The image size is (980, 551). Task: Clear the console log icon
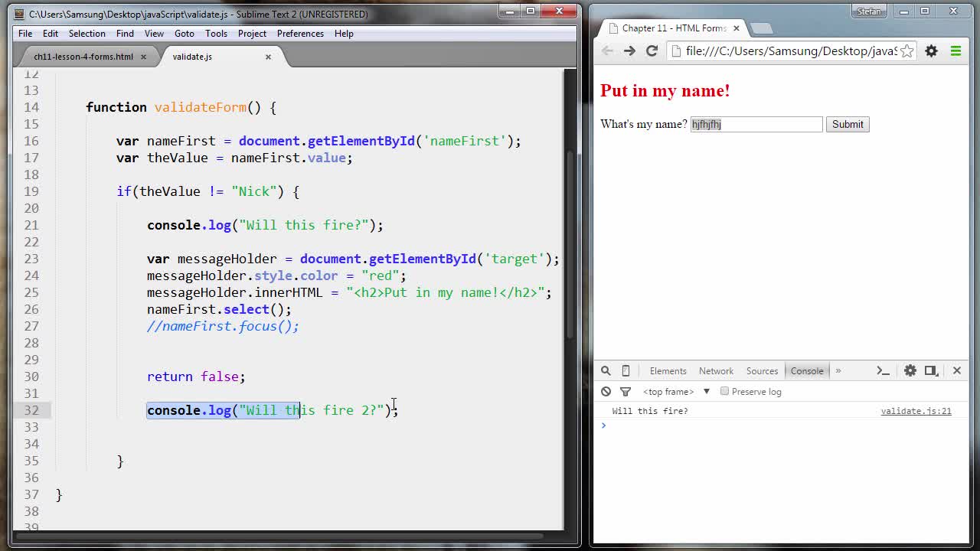(606, 391)
